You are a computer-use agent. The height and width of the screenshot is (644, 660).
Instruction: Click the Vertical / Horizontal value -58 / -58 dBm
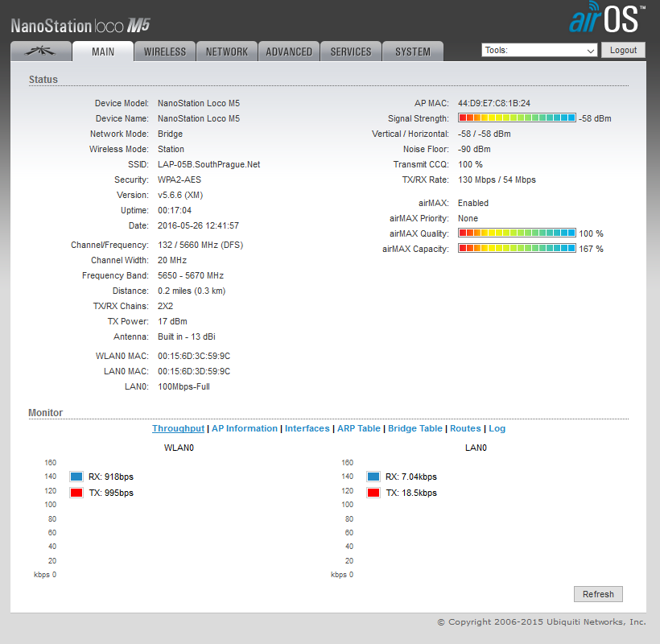pos(485,134)
